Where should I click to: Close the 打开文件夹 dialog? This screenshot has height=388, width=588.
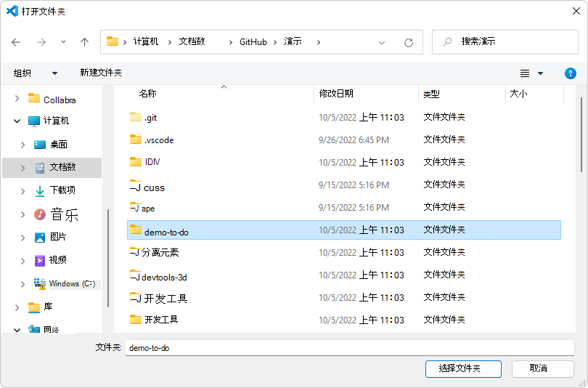(576, 11)
